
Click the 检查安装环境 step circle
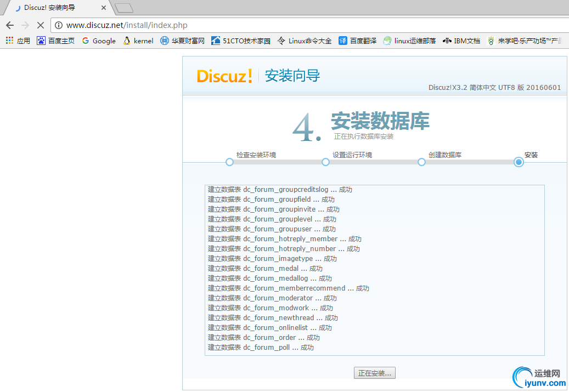229,162
